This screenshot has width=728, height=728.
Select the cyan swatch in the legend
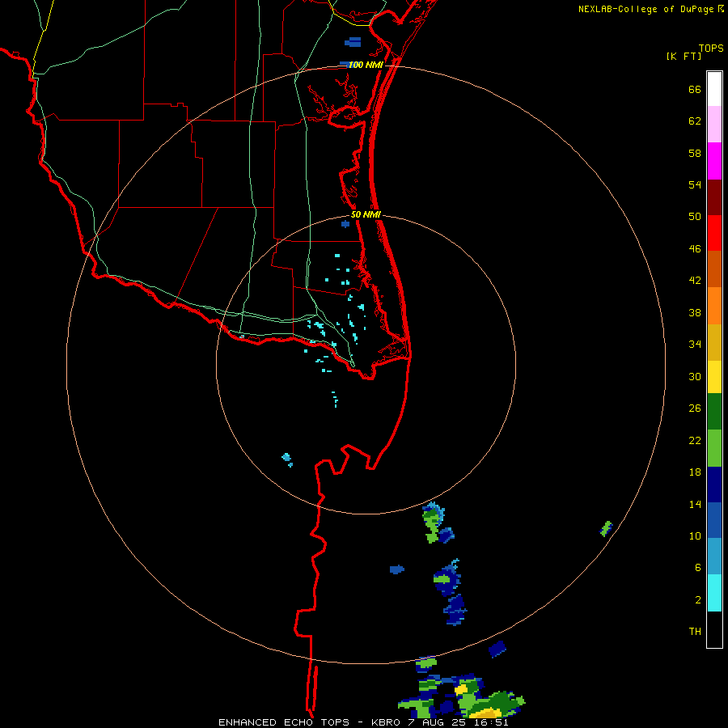[x=714, y=593]
